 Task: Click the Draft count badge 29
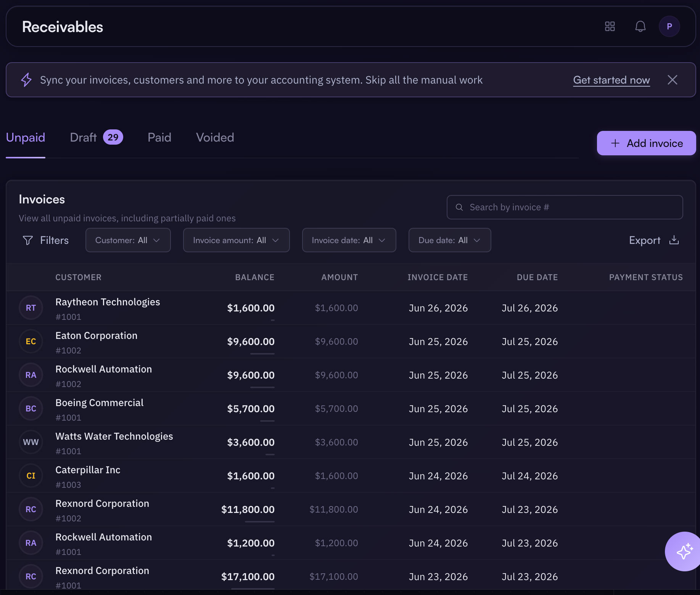point(113,137)
